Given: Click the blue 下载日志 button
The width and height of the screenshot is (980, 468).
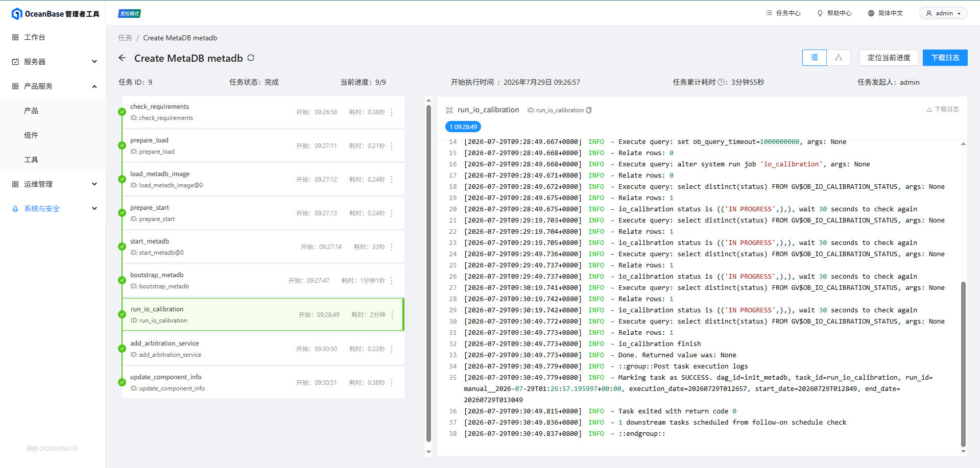Looking at the screenshot, I should [x=945, y=58].
